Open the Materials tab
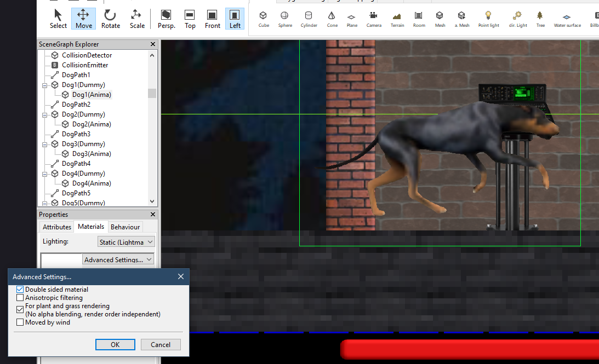This screenshot has width=599, height=364. 91,226
